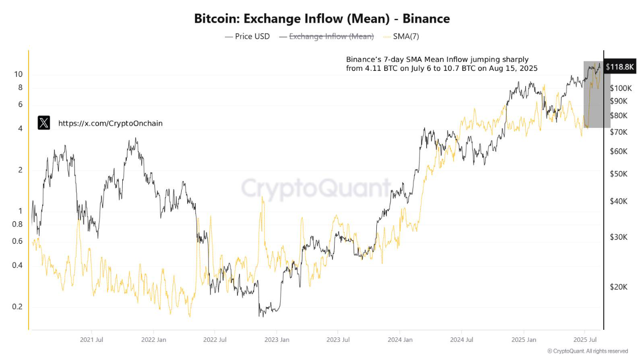644x362 pixels.
Task: Click the CryptoQuant watermark in the chart center
Action: (x=316, y=189)
